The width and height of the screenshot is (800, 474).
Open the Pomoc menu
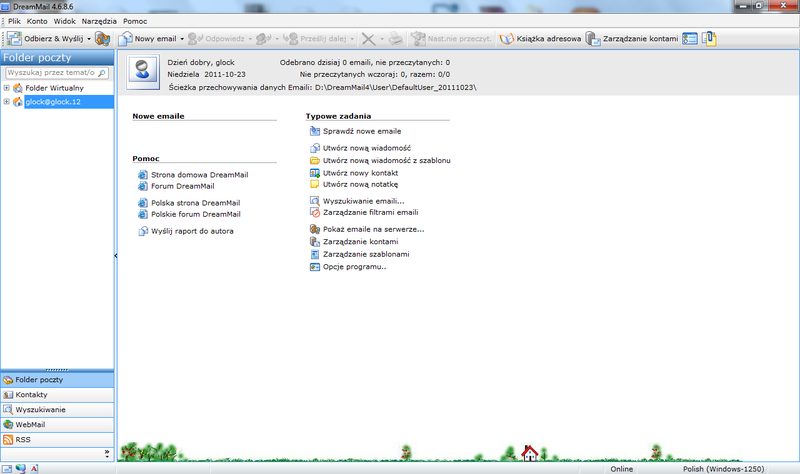coord(135,21)
